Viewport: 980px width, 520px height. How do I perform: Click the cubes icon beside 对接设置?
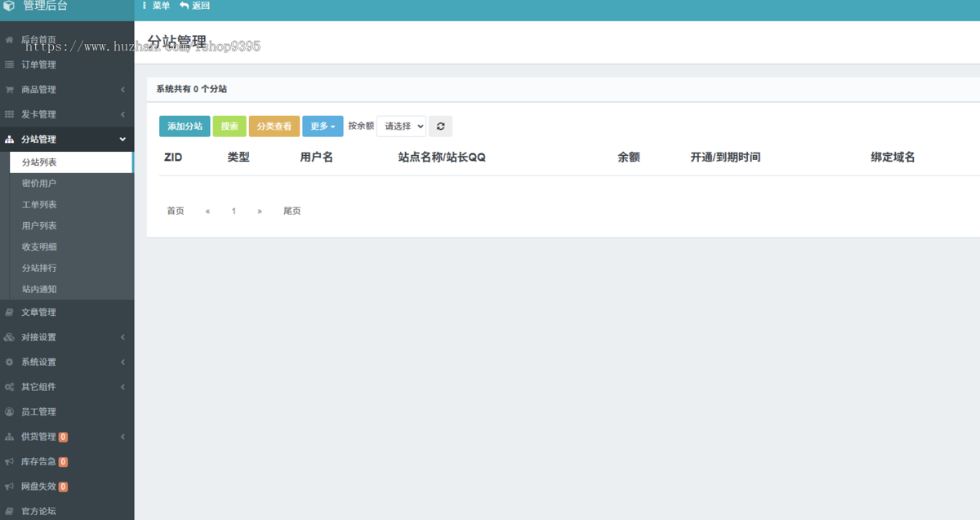(x=9, y=337)
